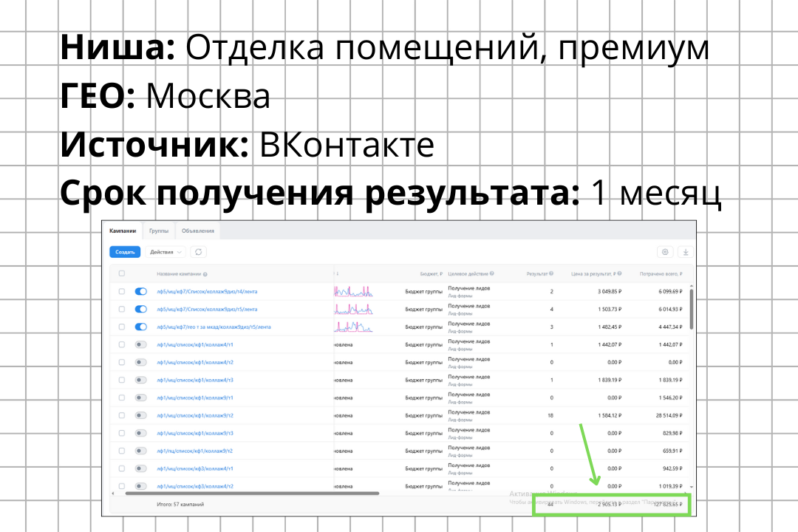Click the price value 1 482,45 ₽
Viewport: 798px width, 532px height.
click(x=610, y=327)
